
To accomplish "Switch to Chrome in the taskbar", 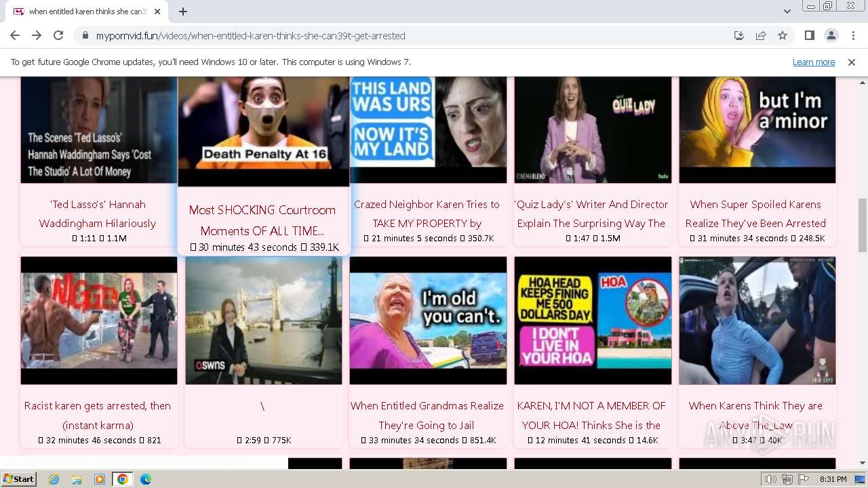I will [123, 479].
